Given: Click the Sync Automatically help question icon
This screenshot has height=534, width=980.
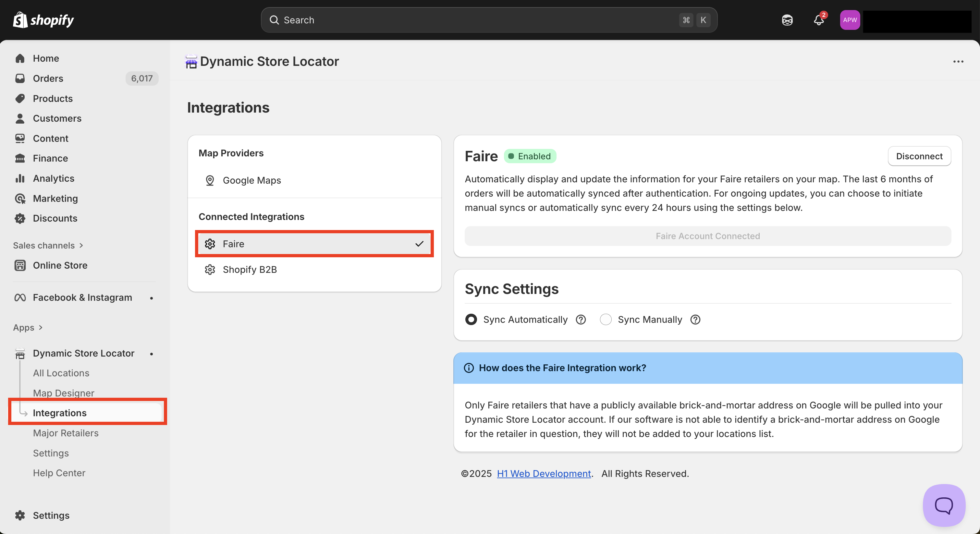Looking at the screenshot, I should click(581, 320).
